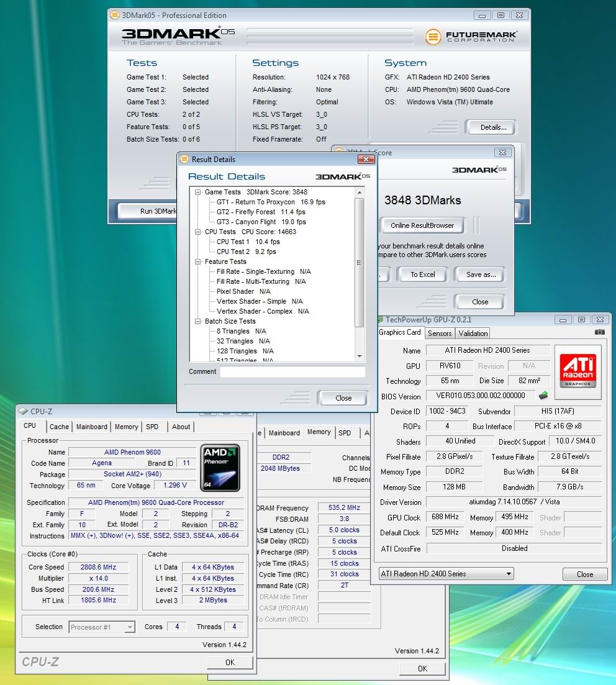Click the Result Details scrollbar thumb
This screenshot has width=616, height=685.
(359, 262)
